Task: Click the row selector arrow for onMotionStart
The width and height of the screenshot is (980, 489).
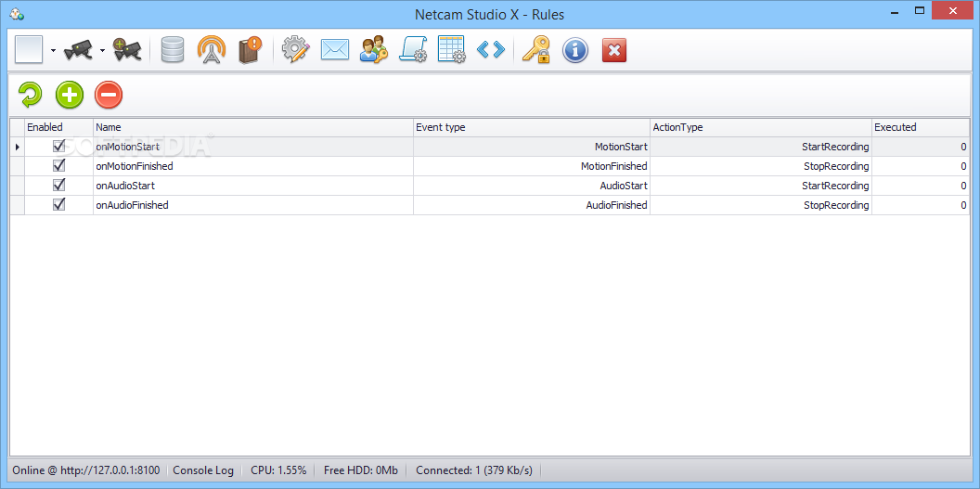Action: (x=17, y=147)
